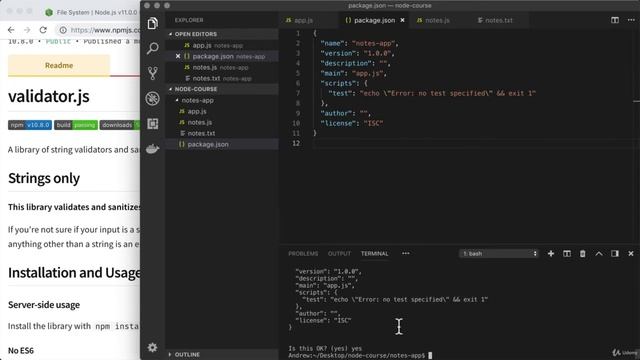Go back in the browser window

[11, 30]
